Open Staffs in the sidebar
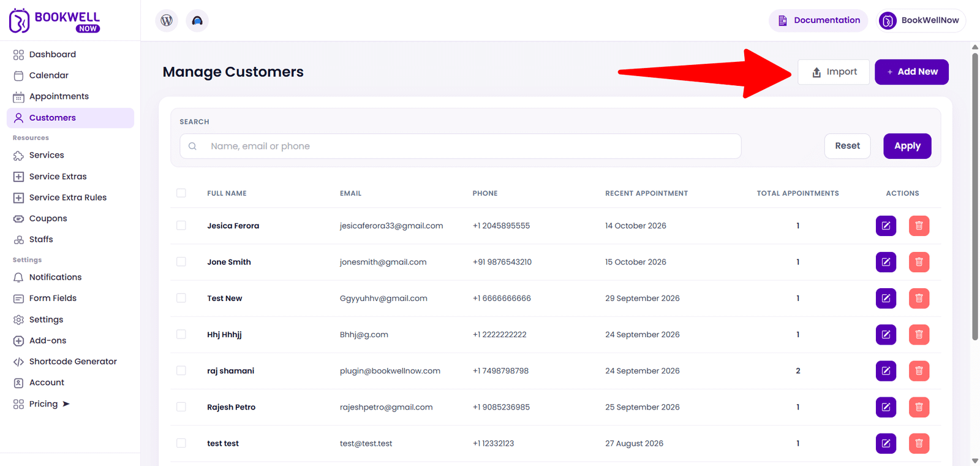 pyautogui.click(x=70, y=239)
